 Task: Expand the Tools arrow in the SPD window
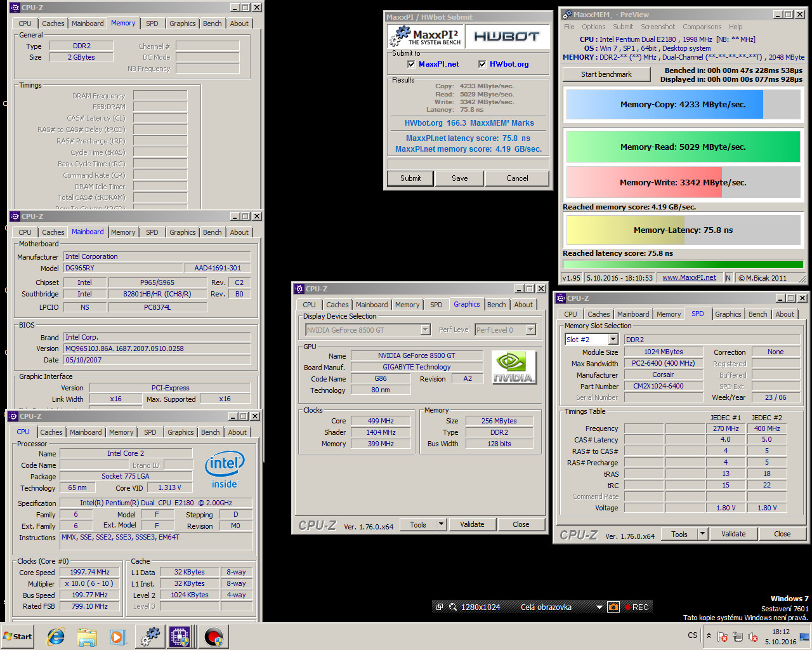703,534
